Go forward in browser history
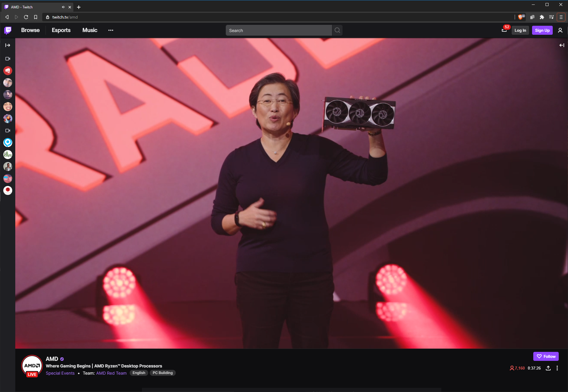 click(x=16, y=17)
